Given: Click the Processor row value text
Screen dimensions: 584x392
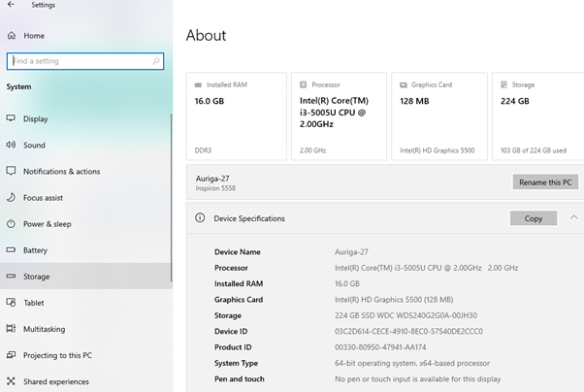Looking at the screenshot, I should 426,268.
